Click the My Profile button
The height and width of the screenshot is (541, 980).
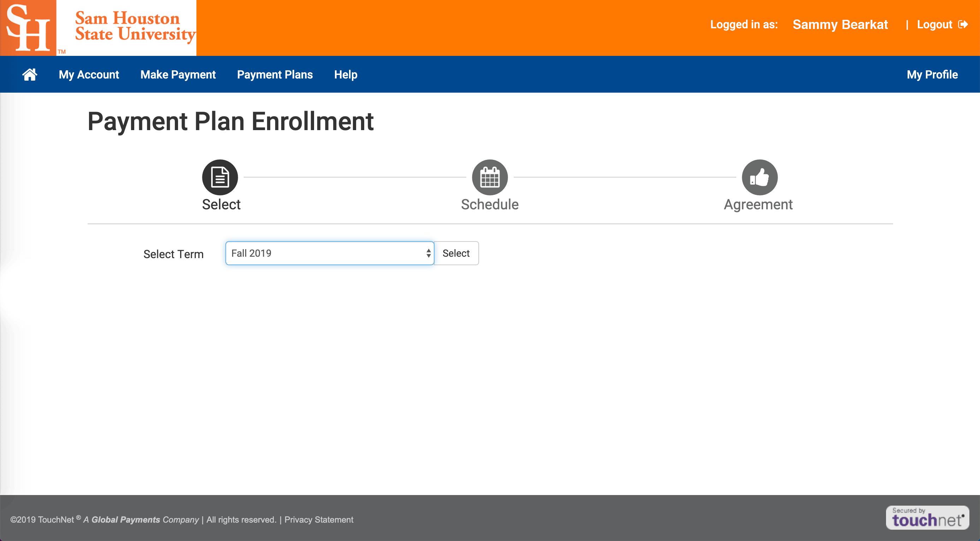click(933, 74)
